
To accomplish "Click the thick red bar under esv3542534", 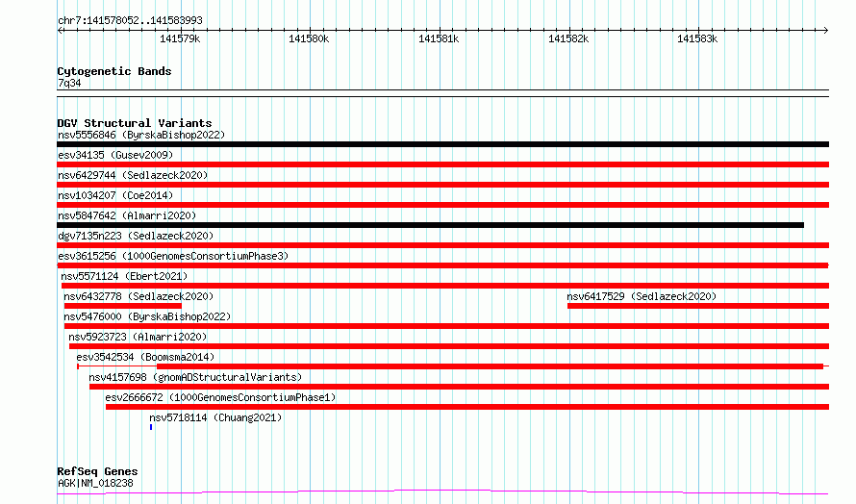I will [490, 366].
